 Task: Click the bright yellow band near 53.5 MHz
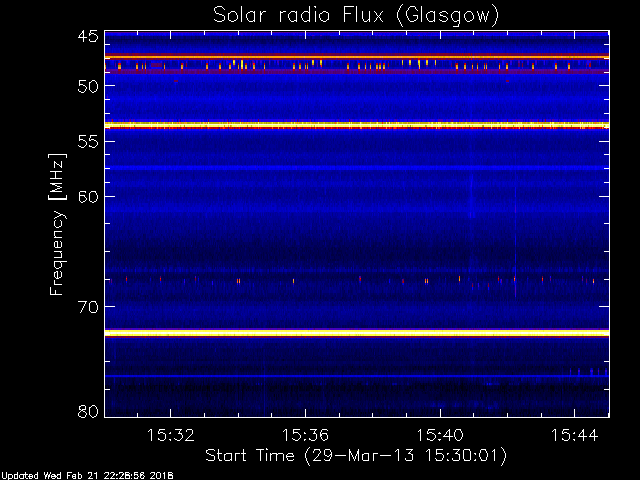tap(357, 125)
